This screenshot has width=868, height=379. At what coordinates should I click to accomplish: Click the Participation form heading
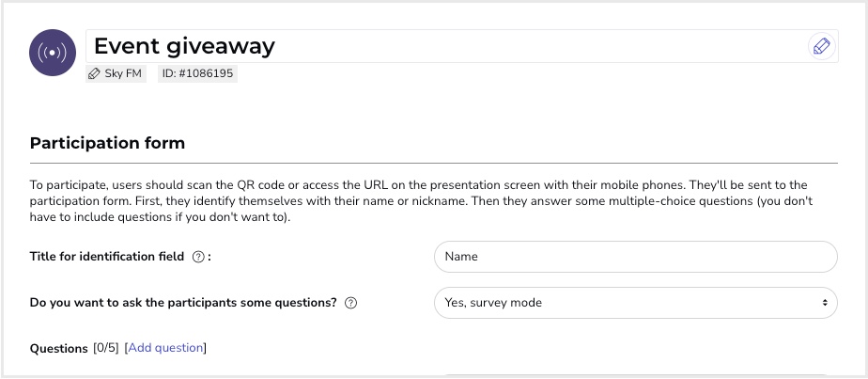[107, 144]
